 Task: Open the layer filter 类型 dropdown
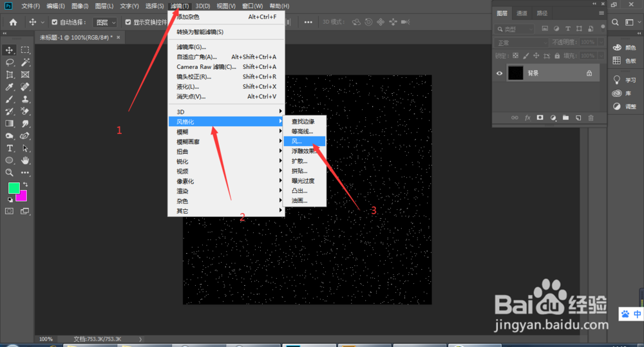(x=514, y=29)
